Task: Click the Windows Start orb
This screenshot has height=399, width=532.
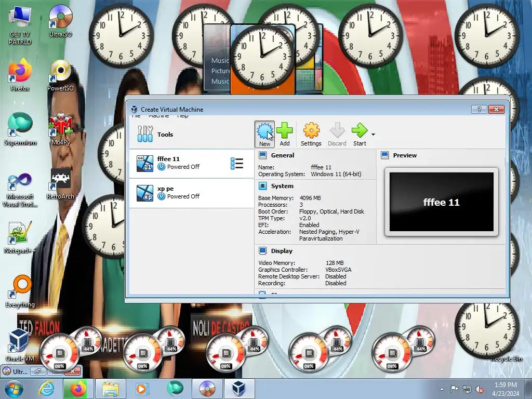Action: (14, 389)
